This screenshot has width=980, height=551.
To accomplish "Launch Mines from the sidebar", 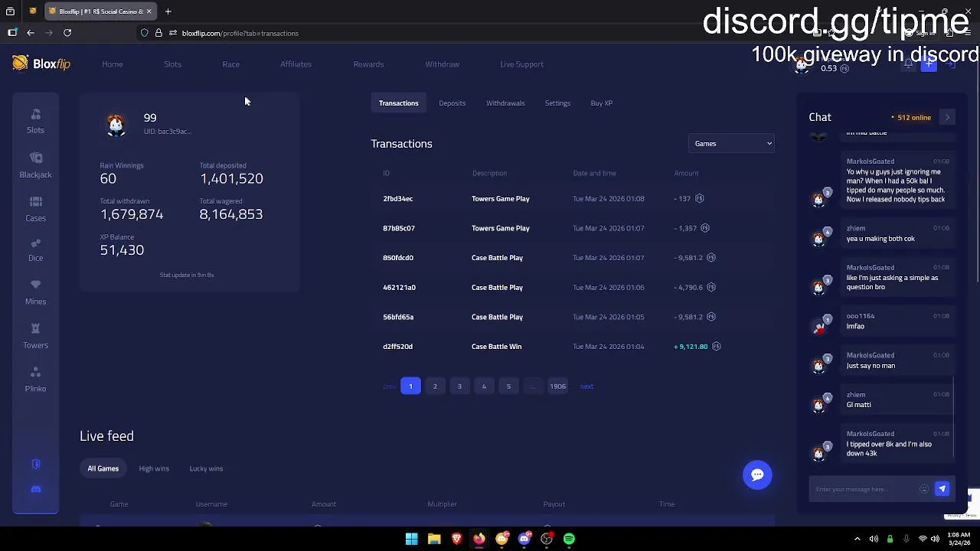I will coord(35,292).
